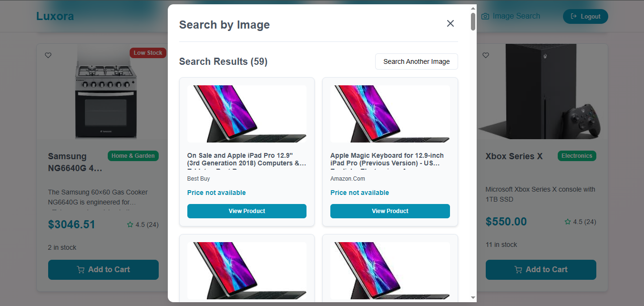The height and width of the screenshot is (306, 644).
Task: Favorite the Samsung gas cooker with heart icon
Action: tap(48, 55)
